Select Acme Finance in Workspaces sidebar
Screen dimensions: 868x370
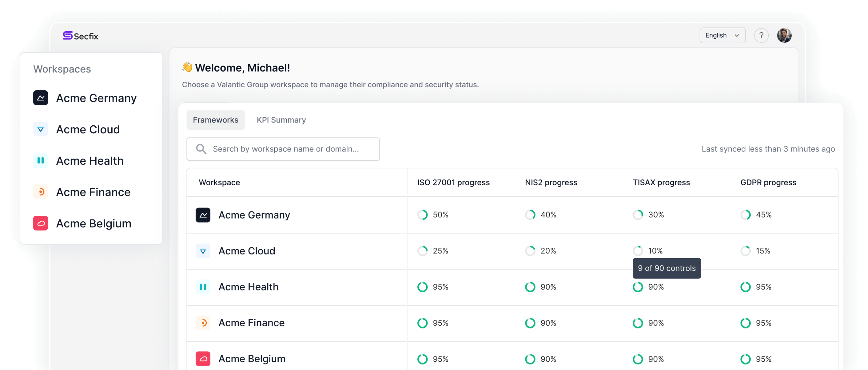pyautogui.click(x=93, y=192)
